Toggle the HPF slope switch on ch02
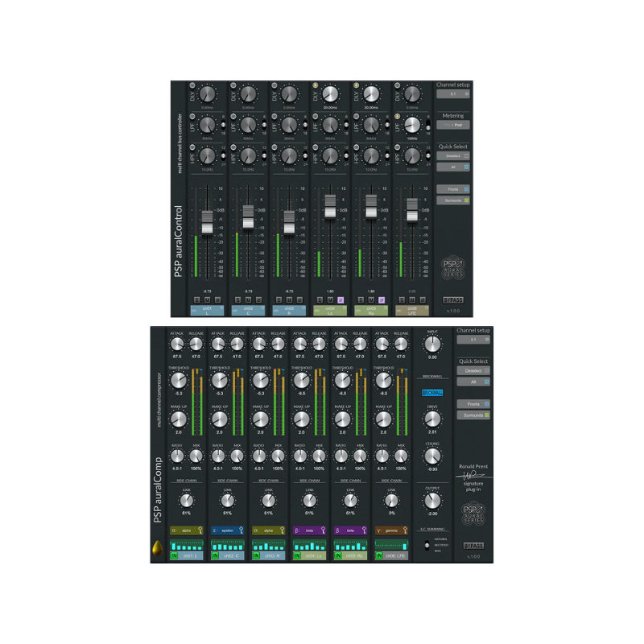The height and width of the screenshot is (644, 644). coord(264,155)
